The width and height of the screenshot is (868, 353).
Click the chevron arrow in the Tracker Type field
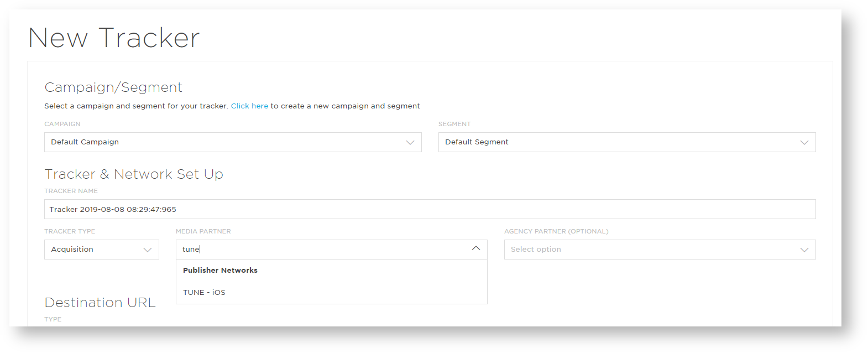[x=148, y=250]
